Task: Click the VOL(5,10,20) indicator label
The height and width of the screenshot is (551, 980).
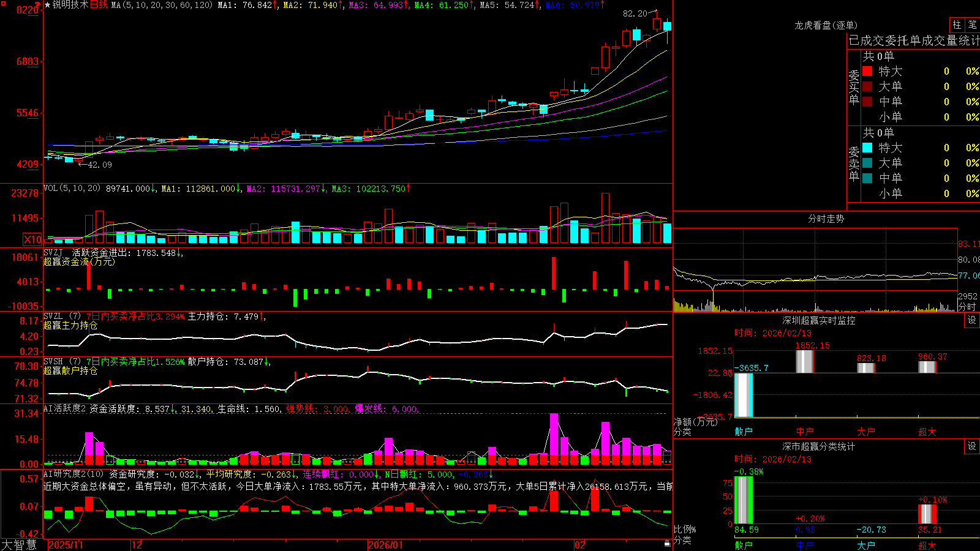Action: (x=72, y=188)
